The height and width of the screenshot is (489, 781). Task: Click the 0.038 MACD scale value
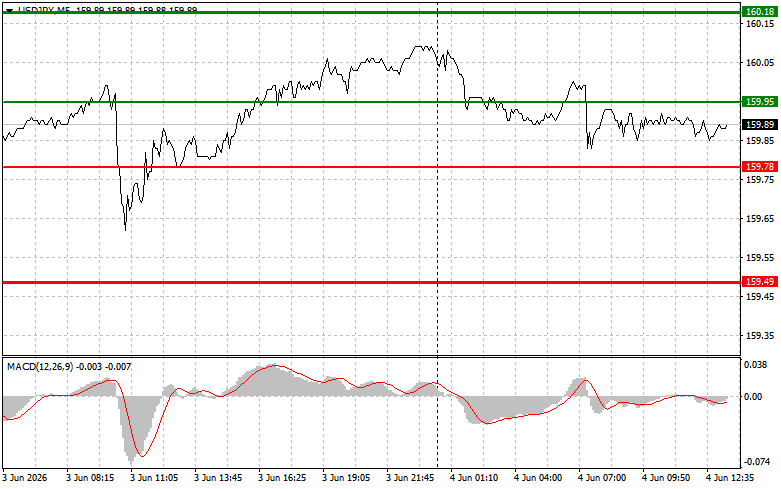pyautogui.click(x=756, y=365)
